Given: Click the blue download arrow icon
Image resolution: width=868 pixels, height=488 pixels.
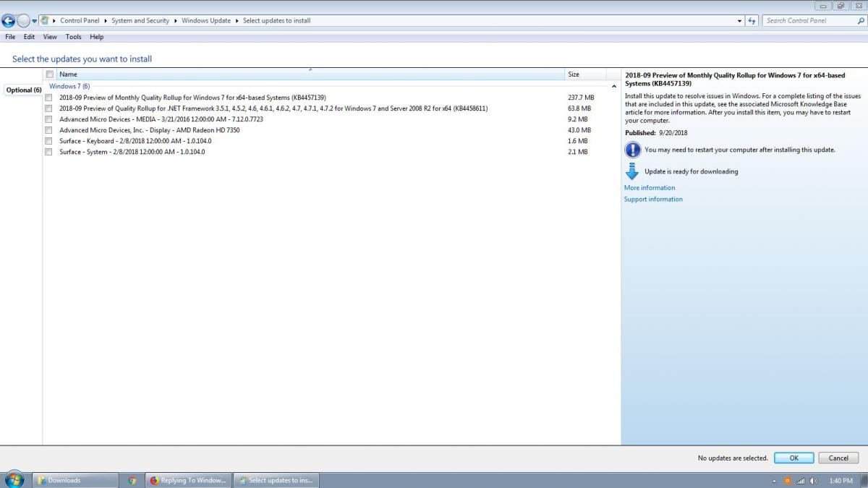Looking at the screenshot, I should point(631,171).
